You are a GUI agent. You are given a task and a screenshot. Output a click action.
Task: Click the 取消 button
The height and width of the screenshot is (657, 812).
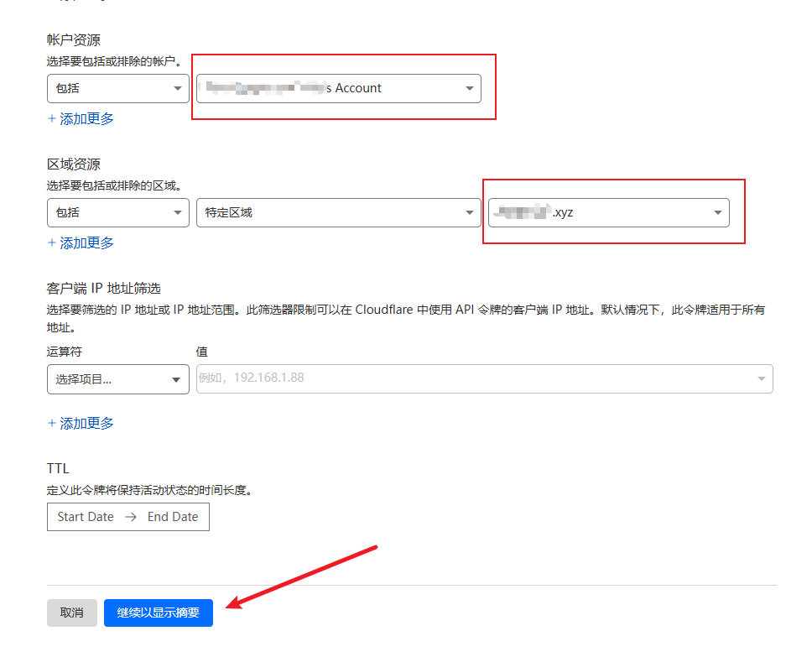coord(71,613)
